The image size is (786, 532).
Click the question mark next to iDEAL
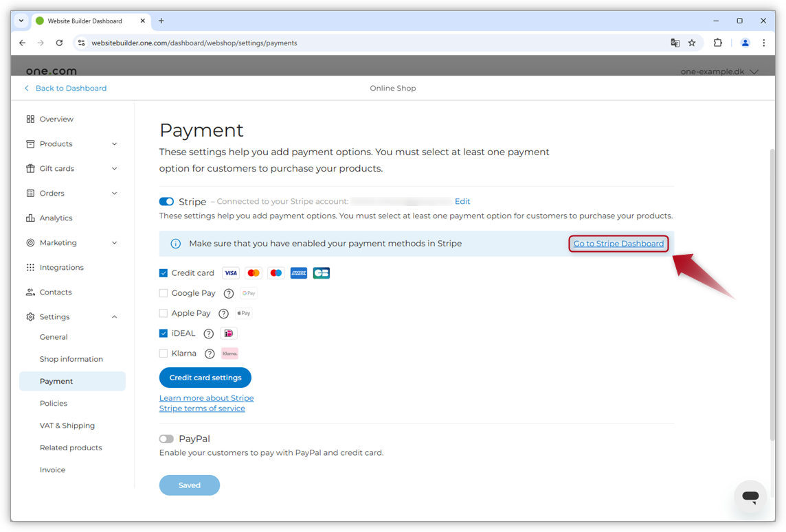tap(209, 334)
